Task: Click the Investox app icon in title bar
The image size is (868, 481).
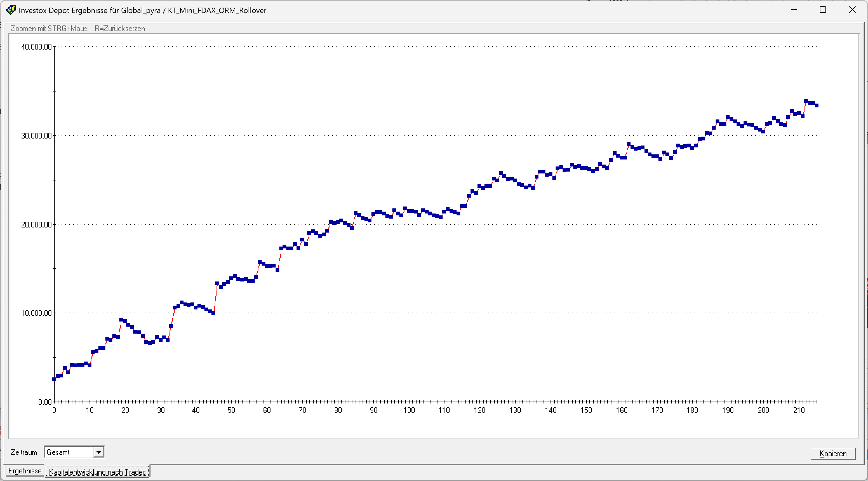Action: tap(11, 10)
